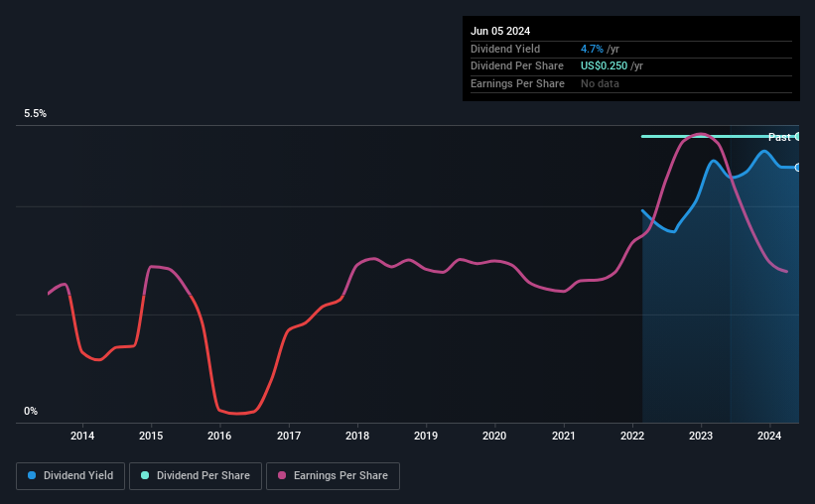Click the 5.5% y-axis label
This screenshot has width=815, height=504.
point(35,113)
